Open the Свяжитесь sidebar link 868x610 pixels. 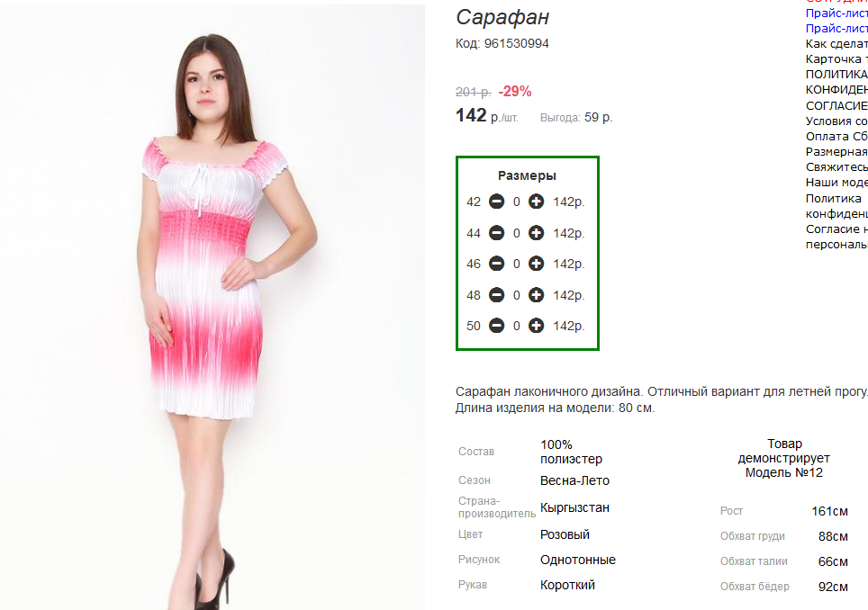(836, 167)
